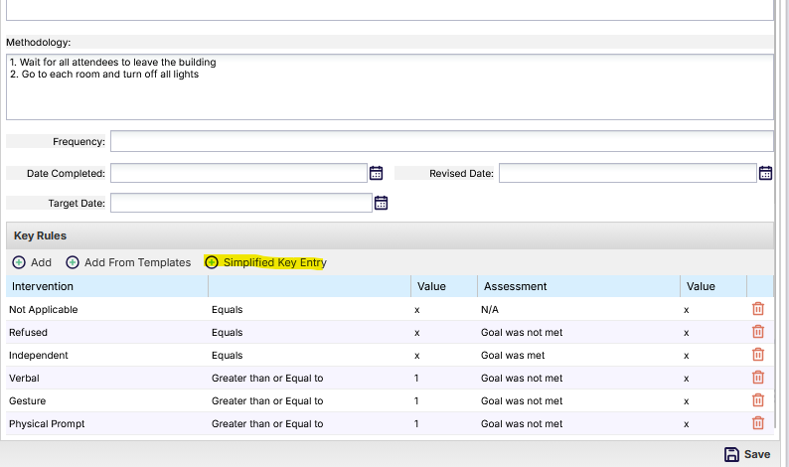This screenshot has height=467, width=789.
Task: Open Simplified Key Entry
Action: tap(266, 262)
